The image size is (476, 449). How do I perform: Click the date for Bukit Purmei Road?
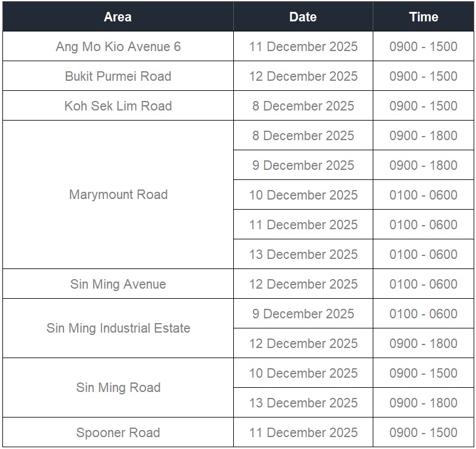click(x=303, y=76)
